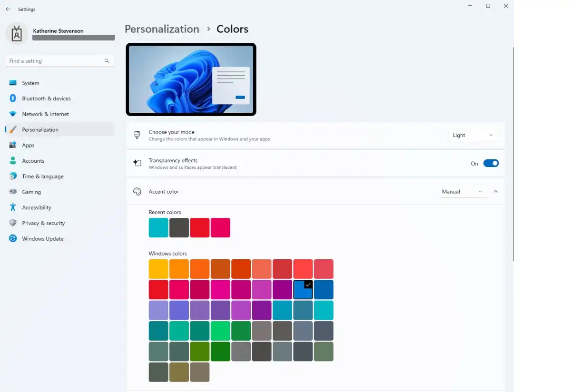
Task: Open the Apps settings category
Action: (x=28, y=146)
